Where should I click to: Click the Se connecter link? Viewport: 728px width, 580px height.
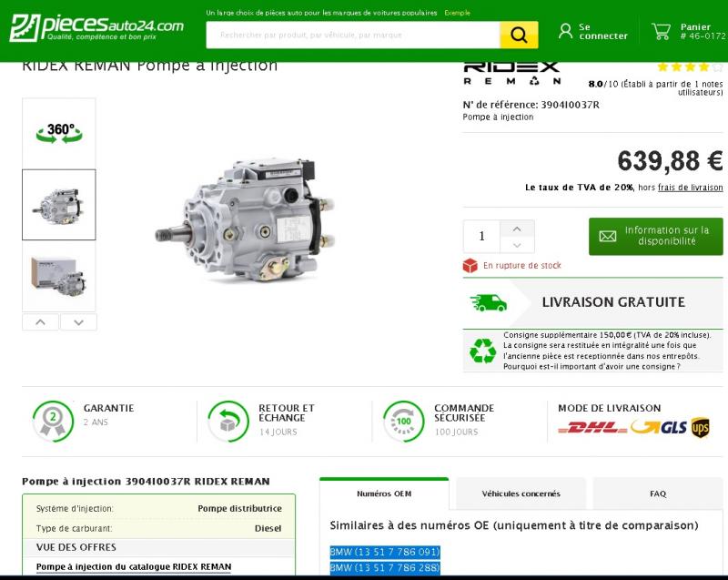[603, 31]
